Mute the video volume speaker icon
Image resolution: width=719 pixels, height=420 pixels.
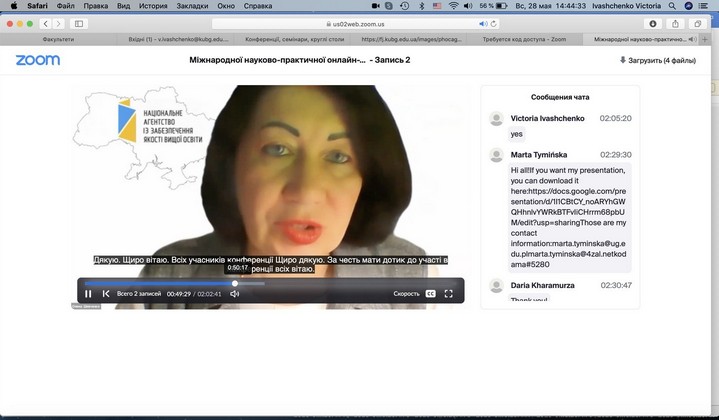coord(235,294)
